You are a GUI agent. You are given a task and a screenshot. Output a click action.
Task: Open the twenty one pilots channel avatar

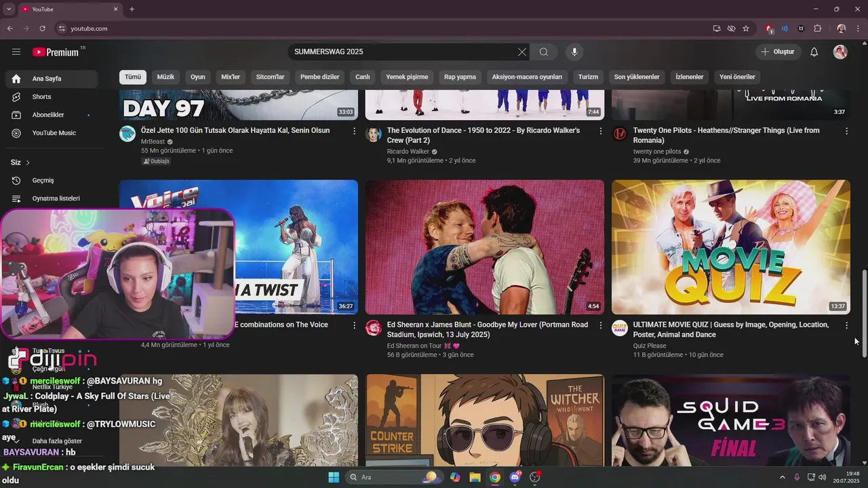click(x=620, y=134)
